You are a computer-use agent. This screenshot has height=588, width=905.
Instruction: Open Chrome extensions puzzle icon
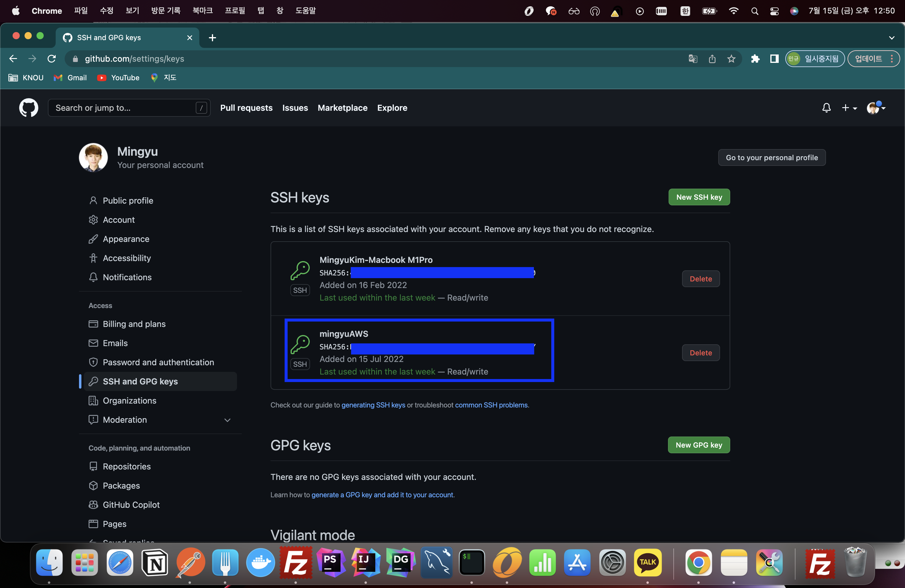point(755,59)
